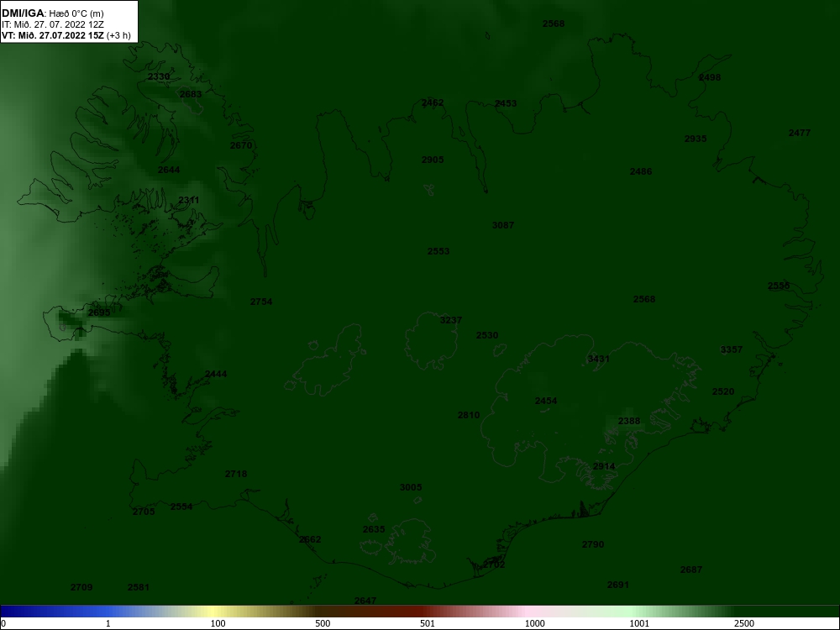Screen dimensions: 840x630
Task: Select the 'IT: Mið. 27. 07. 2022 12Z' line
Action: (51, 24)
